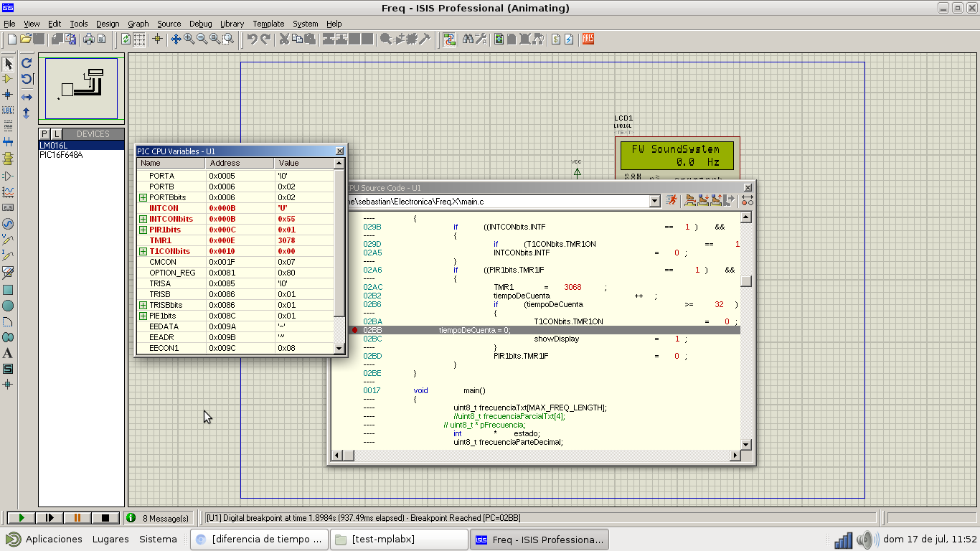
Task: Click the Step Into source line icon
Action: 704,200
